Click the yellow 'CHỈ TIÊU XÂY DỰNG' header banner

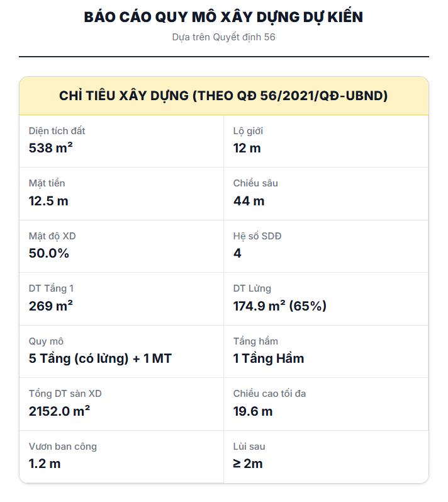click(x=223, y=96)
